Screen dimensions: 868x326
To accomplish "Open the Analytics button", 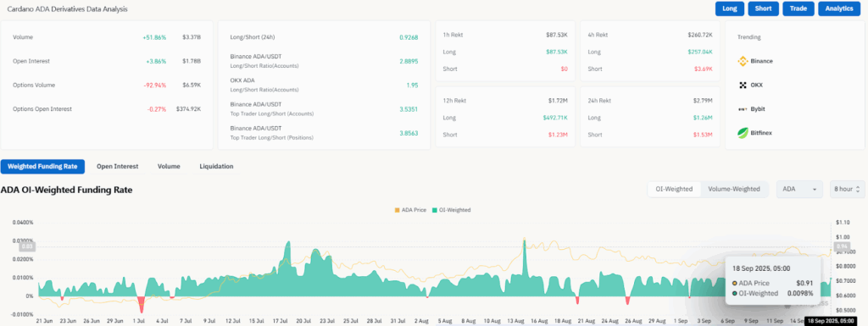I will (839, 8).
